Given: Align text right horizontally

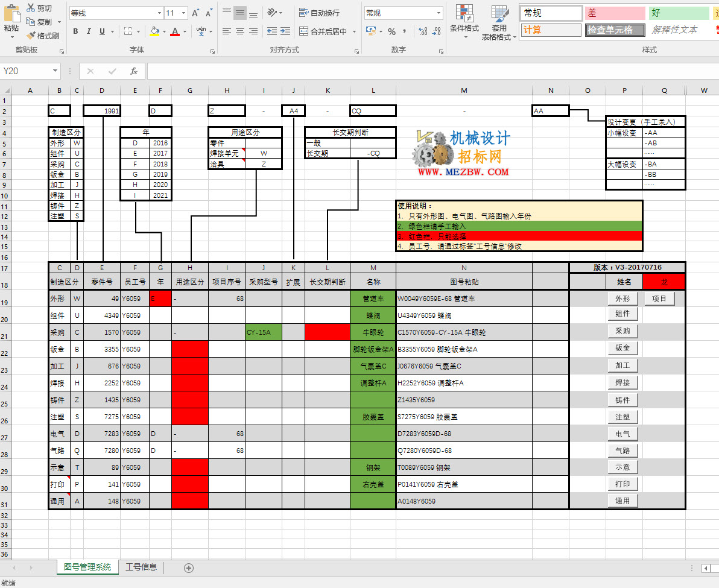Looking at the screenshot, I should pyautogui.click(x=253, y=31).
